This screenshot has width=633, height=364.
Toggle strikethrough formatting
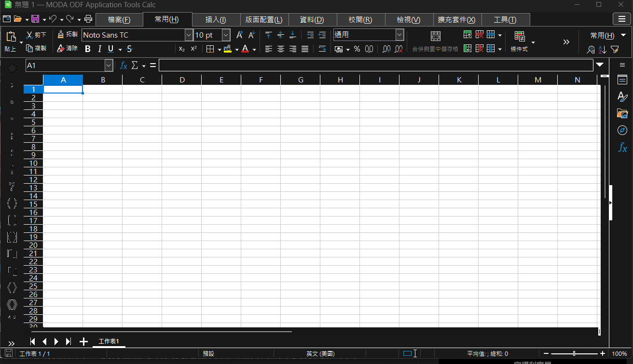[x=129, y=49]
